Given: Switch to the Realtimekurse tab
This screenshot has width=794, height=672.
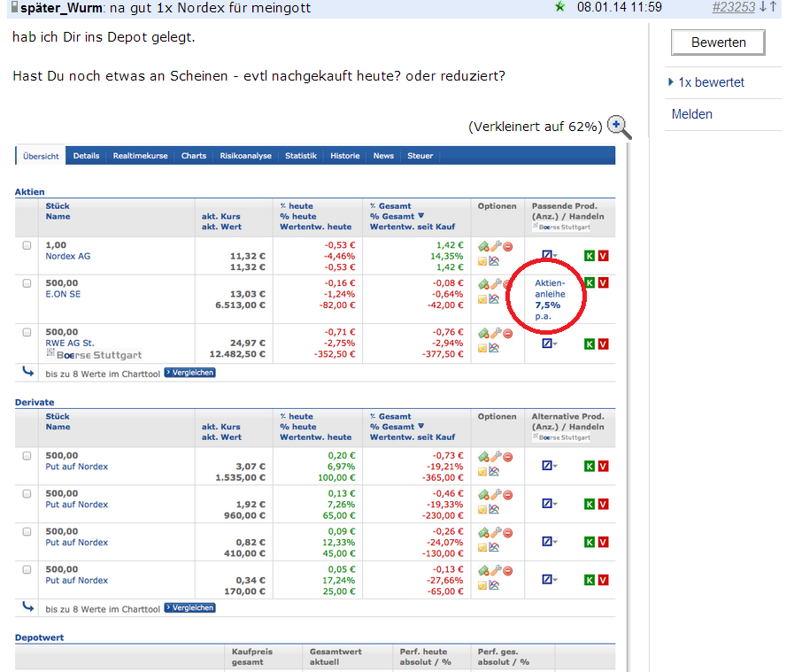Looking at the screenshot, I should pos(142,155).
